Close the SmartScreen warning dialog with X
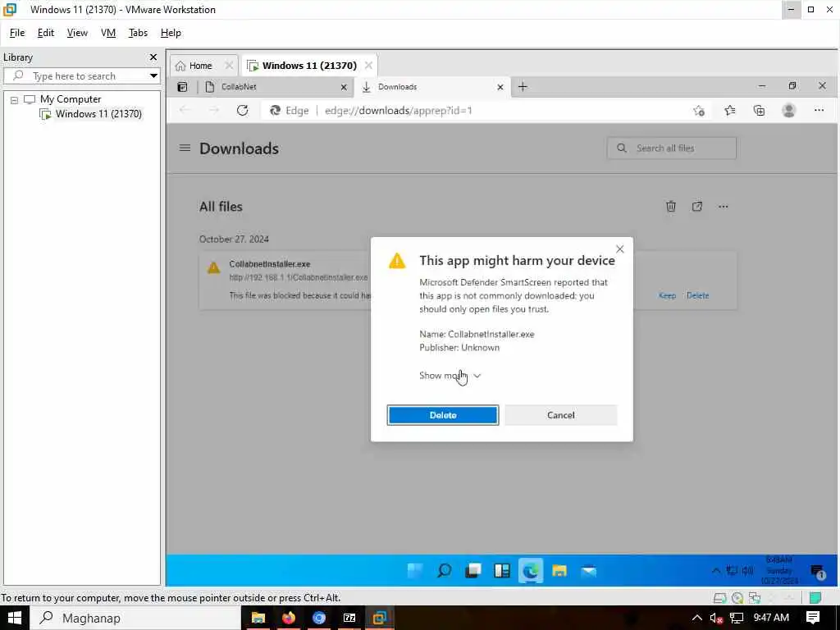This screenshot has width=840, height=630. [x=620, y=249]
